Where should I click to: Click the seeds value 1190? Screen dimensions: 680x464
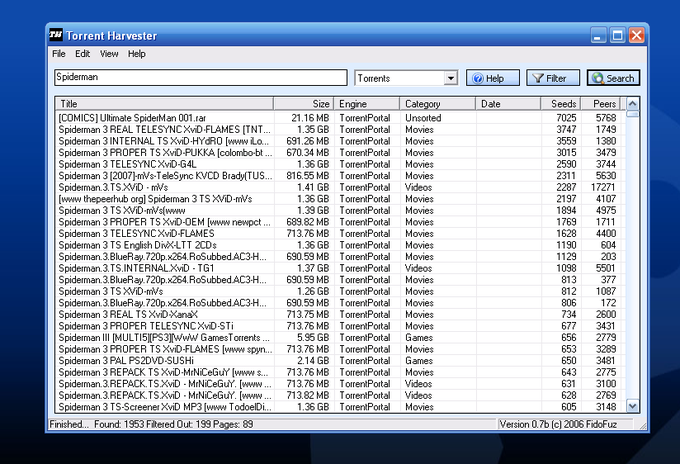point(566,245)
